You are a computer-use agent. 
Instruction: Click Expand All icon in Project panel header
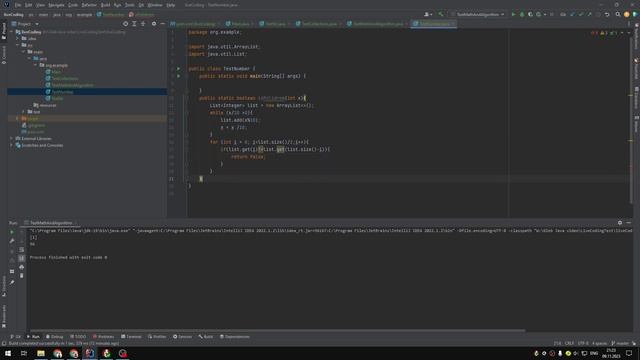point(134,24)
